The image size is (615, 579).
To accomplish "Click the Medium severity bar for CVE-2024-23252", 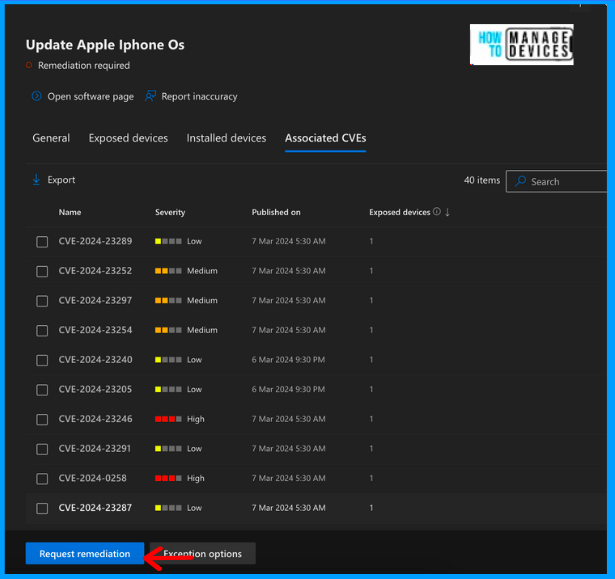I will tap(168, 271).
